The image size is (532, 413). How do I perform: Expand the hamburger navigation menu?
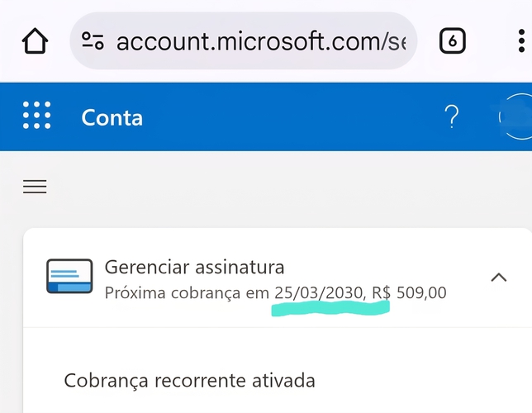[x=35, y=187]
